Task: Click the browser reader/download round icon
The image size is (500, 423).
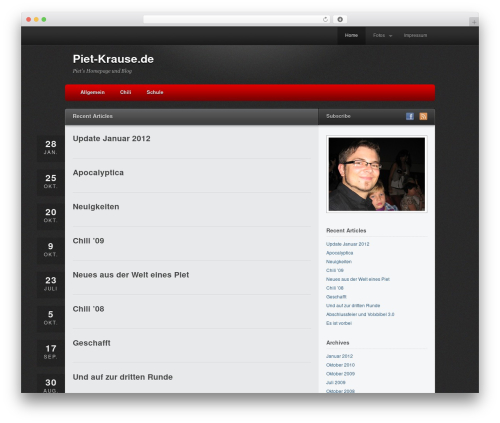Action: click(x=340, y=19)
